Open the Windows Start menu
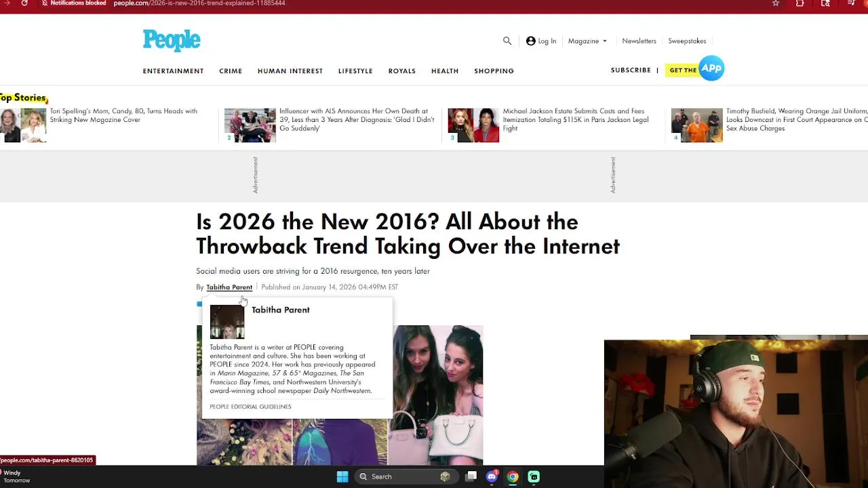Screen dimensions: 868x488 (342, 476)
